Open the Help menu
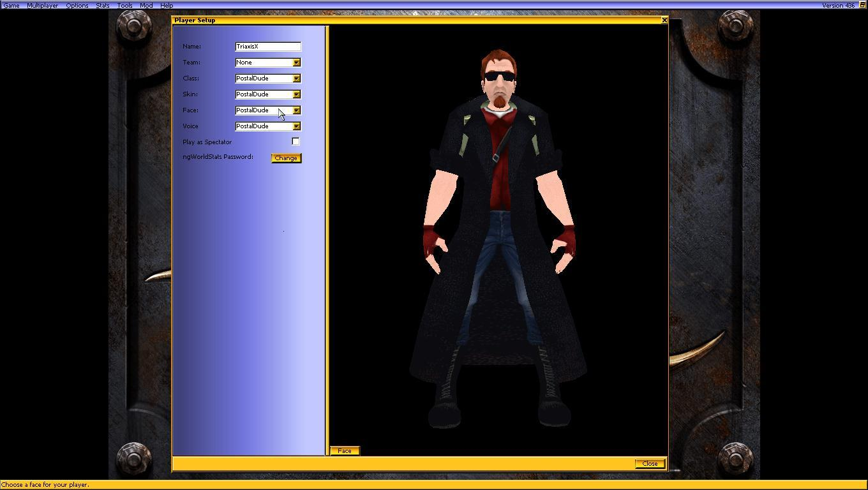The image size is (868, 490). [166, 5]
